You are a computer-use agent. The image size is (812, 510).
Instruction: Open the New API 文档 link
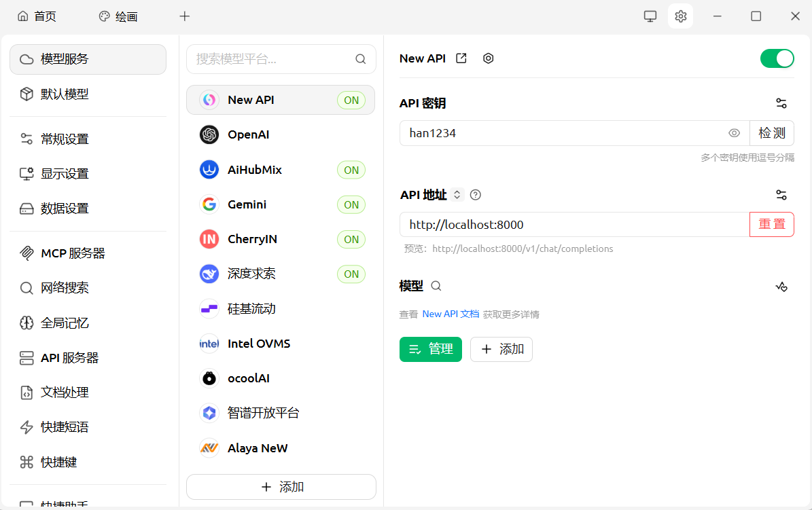(x=451, y=314)
